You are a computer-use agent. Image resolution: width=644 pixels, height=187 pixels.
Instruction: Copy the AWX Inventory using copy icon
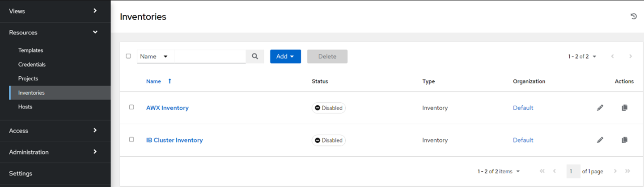[x=624, y=108]
